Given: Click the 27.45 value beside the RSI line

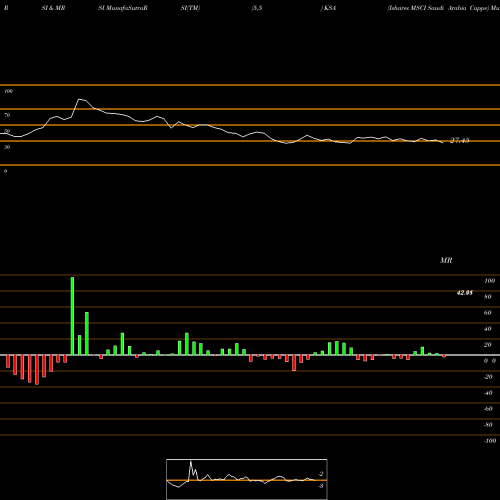Looking at the screenshot, I should tap(460, 140).
